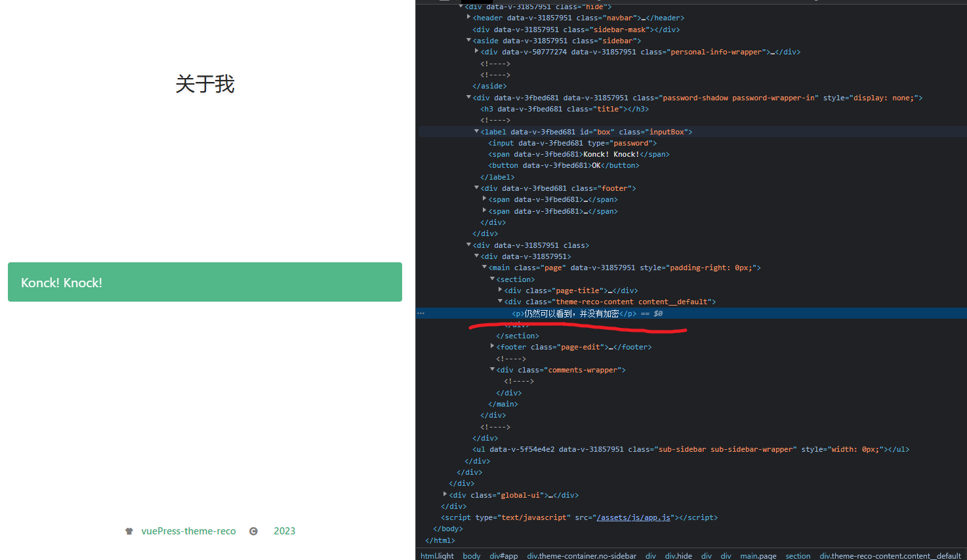Viewport: 967px width, 560px height.
Task: Select the ul sub-sidebar-wrapper line
Action: coord(691,449)
